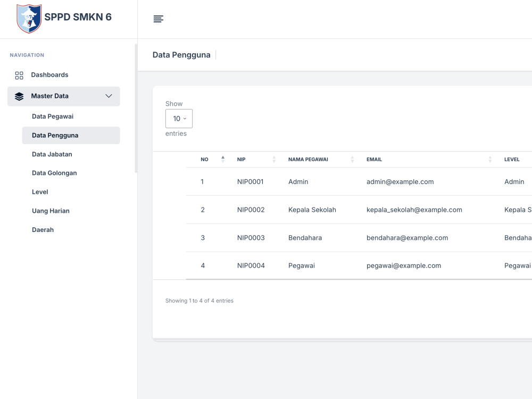This screenshot has height=399, width=532.
Task: Go to Data Pegawai page
Action: pos(53,117)
